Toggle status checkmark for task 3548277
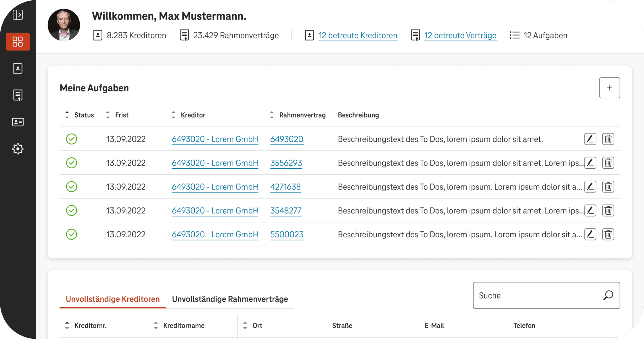Viewport: 644px width, 339px height. 72,211
